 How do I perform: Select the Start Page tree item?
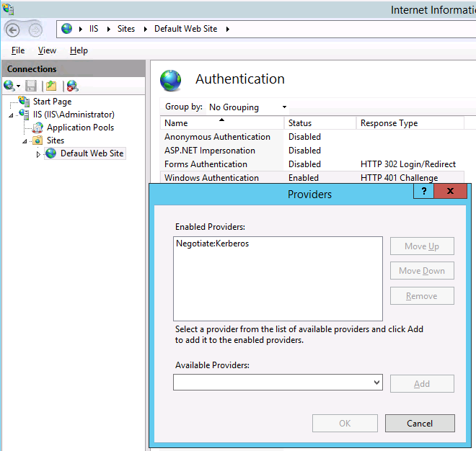[x=52, y=102]
